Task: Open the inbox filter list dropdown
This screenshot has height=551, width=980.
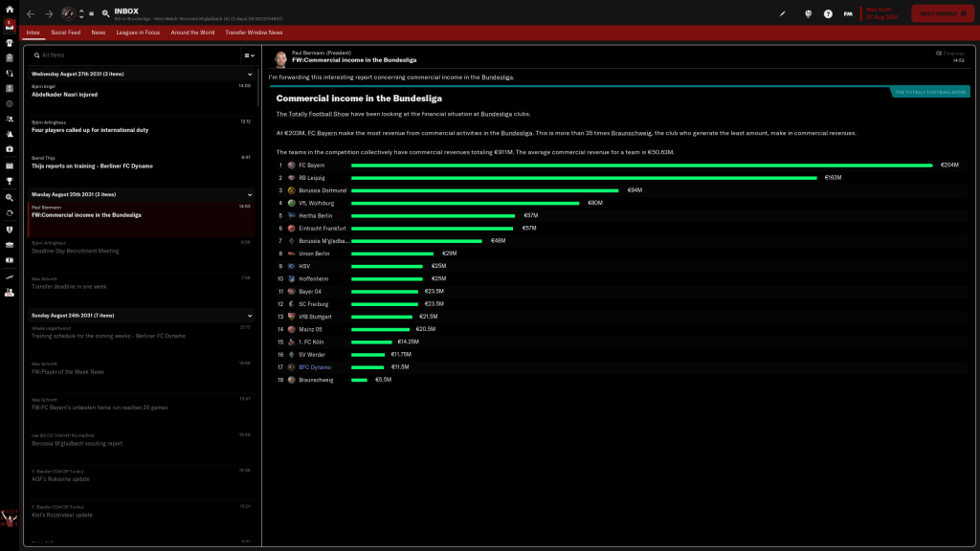Action: tap(248, 55)
